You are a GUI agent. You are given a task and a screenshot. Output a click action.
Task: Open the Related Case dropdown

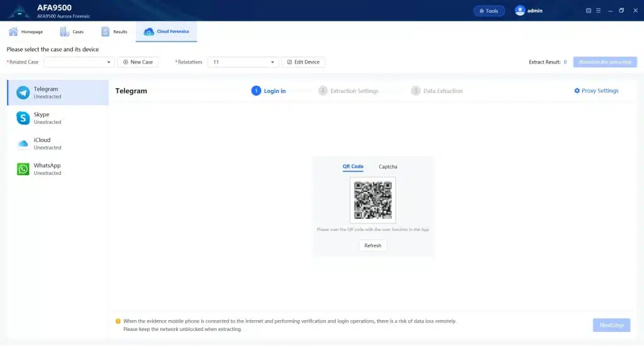[79, 62]
